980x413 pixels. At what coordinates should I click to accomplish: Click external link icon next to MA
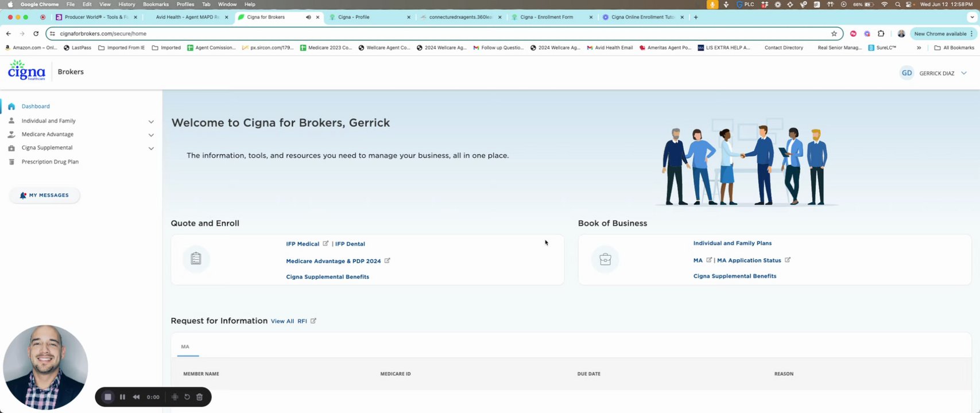point(709,260)
